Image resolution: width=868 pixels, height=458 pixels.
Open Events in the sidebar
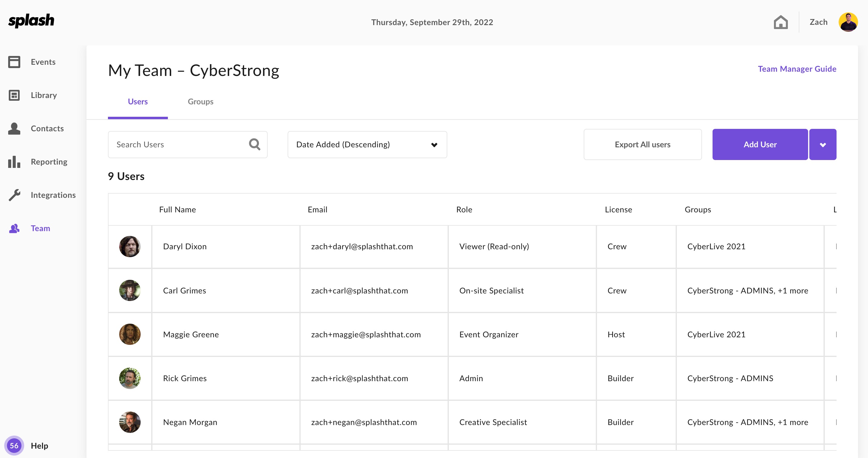[x=43, y=62]
